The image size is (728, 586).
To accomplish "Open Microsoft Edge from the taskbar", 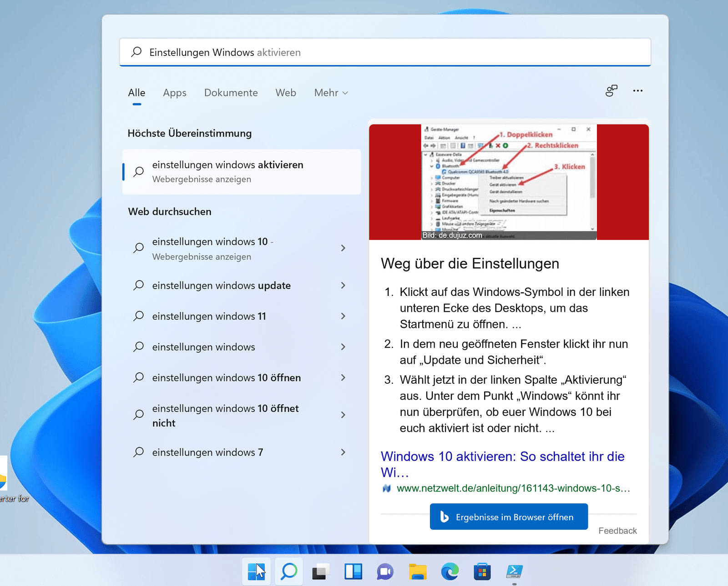I will tap(450, 571).
